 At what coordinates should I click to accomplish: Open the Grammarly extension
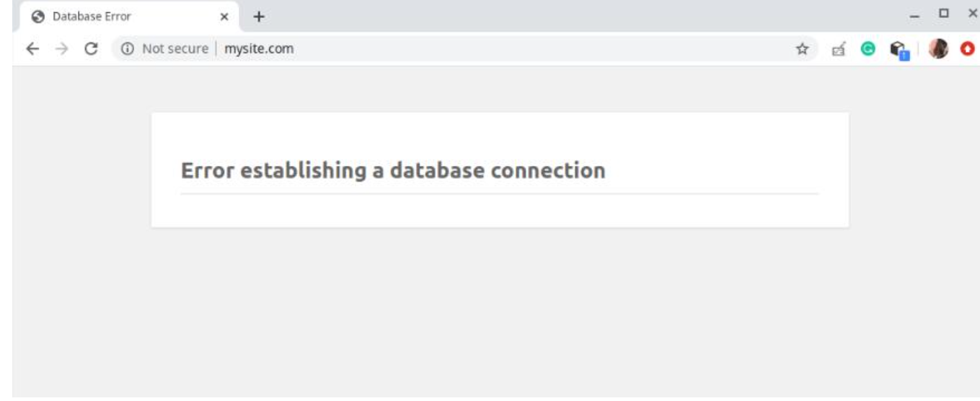pyautogui.click(x=869, y=49)
